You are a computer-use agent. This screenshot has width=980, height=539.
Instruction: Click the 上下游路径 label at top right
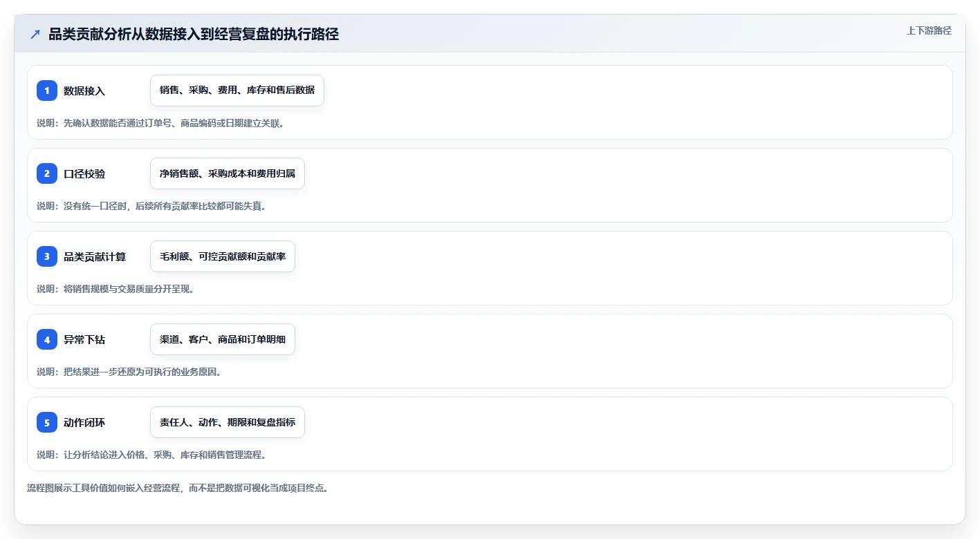tap(929, 30)
